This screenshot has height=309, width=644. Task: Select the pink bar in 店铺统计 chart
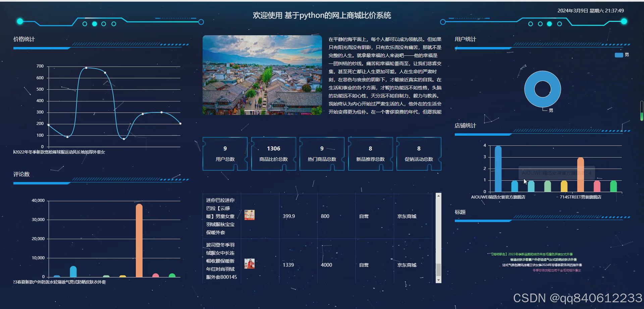pos(597,186)
